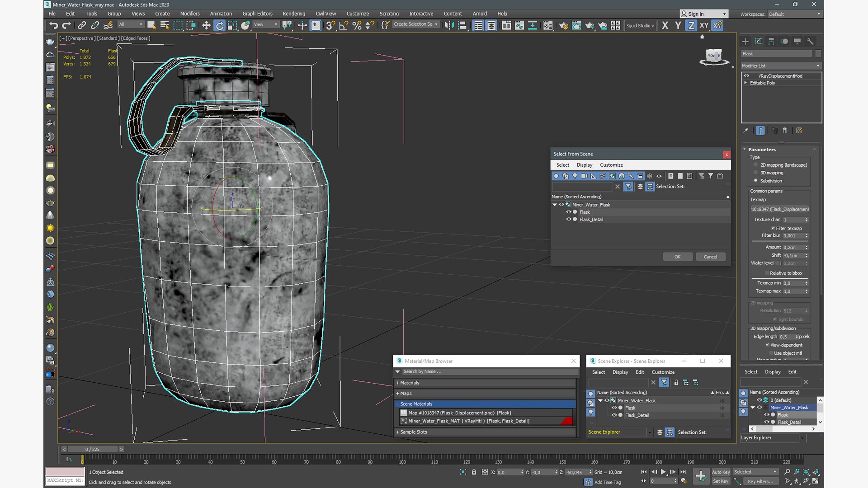868x488 pixels.
Task: Open the Create tab plus icon in command panel
Action: pyautogui.click(x=745, y=41)
